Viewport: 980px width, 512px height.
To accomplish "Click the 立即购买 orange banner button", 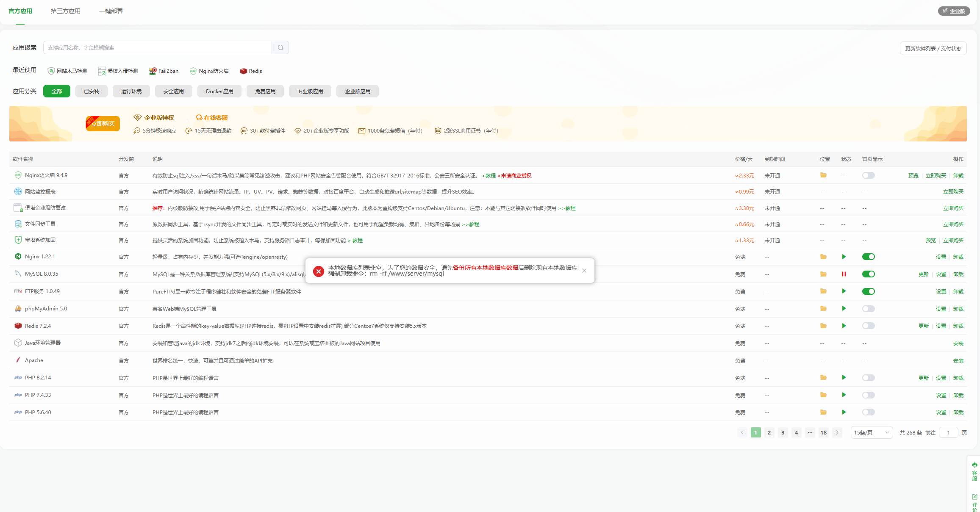I will (x=103, y=124).
